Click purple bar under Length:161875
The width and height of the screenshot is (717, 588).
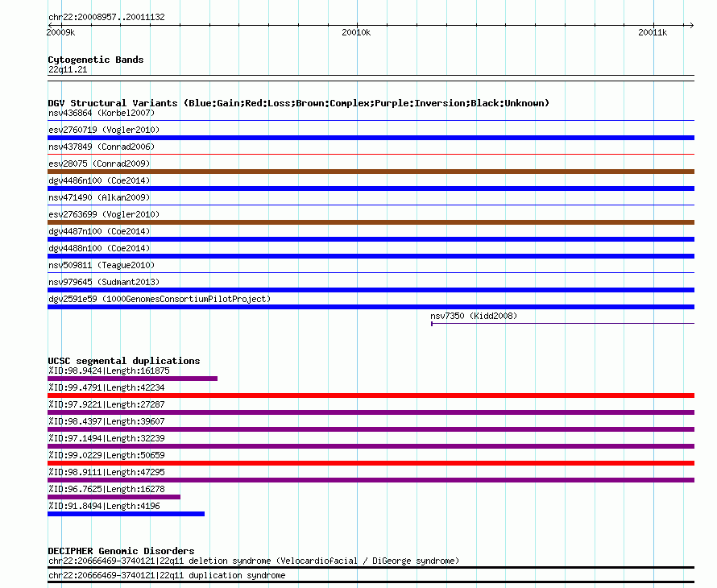coord(133,379)
